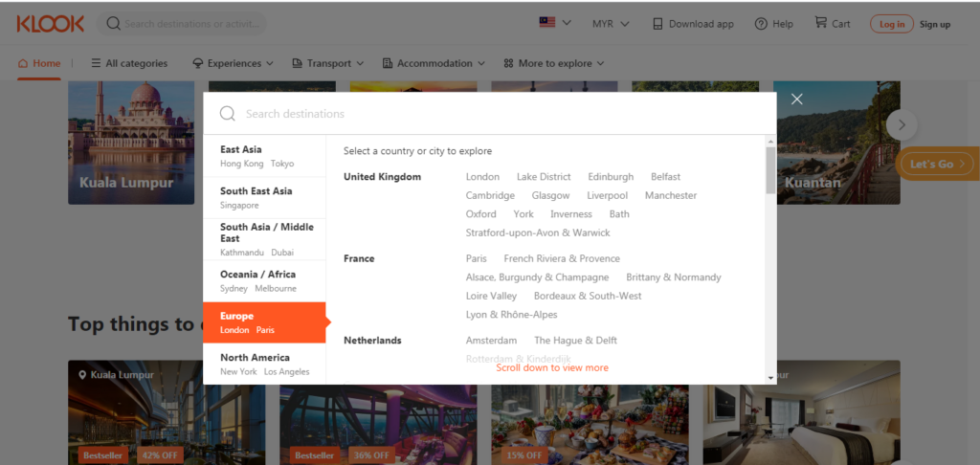Choose Oxford destination

(481, 213)
